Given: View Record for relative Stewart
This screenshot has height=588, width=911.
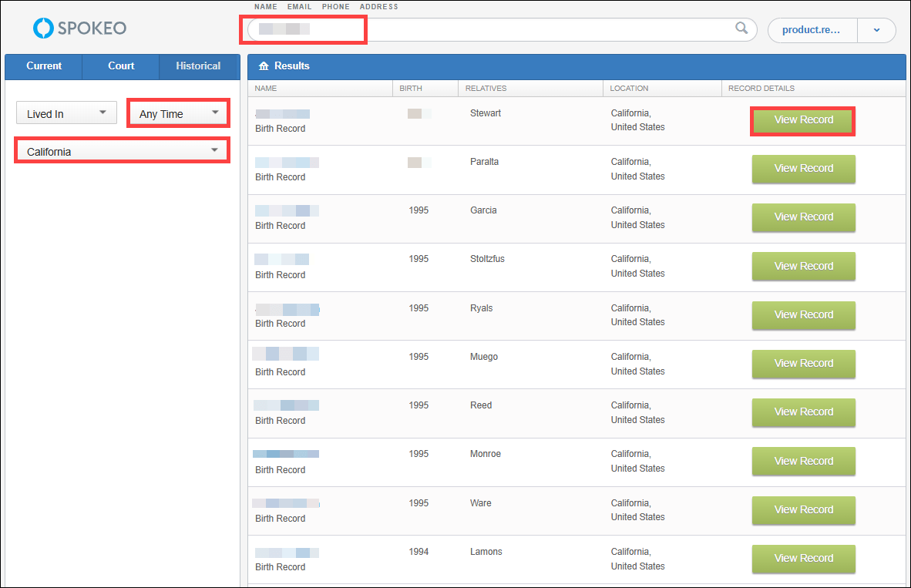Looking at the screenshot, I should (803, 120).
